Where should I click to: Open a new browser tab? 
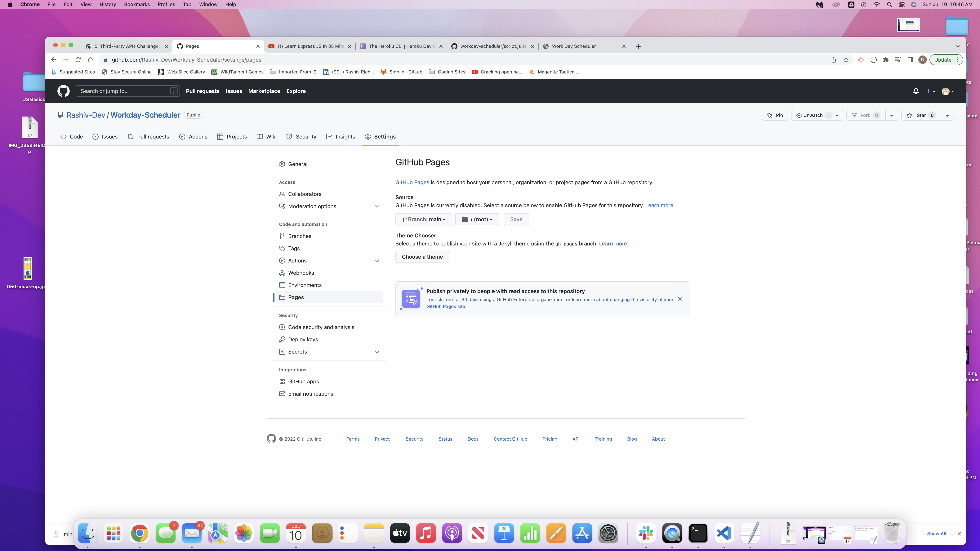(638, 46)
